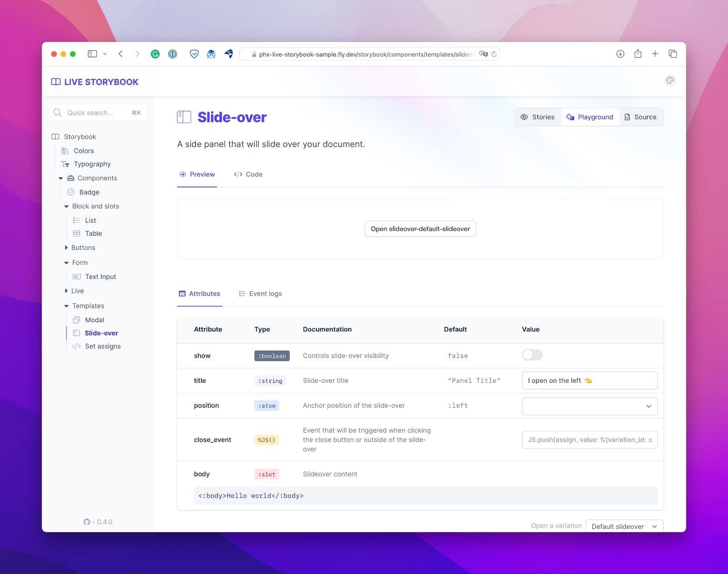Open the Default slideover variation dropdown
728x574 pixels.
[624, 526]
